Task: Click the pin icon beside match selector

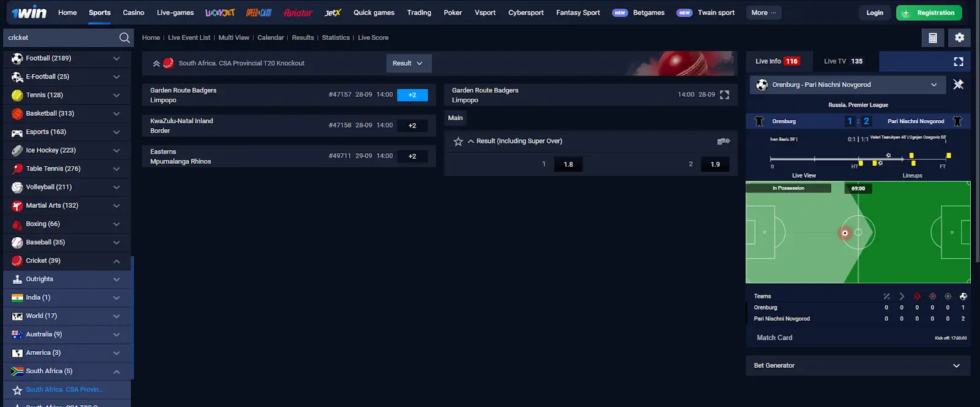Action: click(x=959, y=85)
